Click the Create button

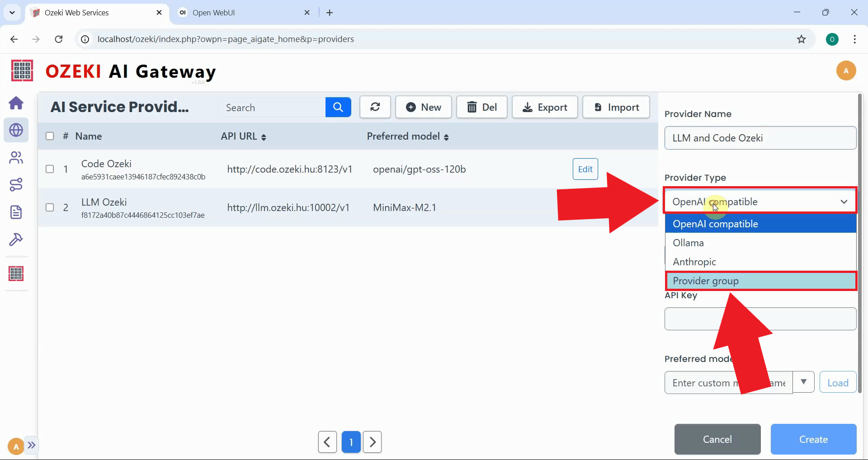pos(813,439)
